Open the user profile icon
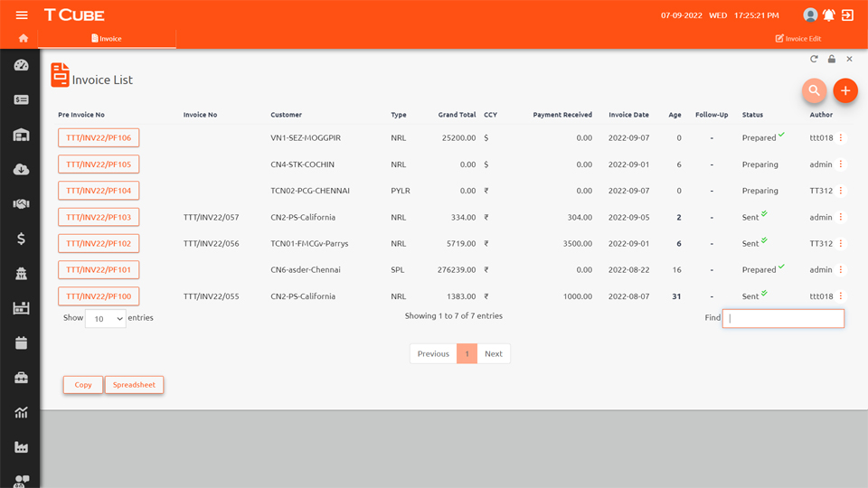Image resolution: width=868 pixels, height=488 pixels. pos(810,15)
